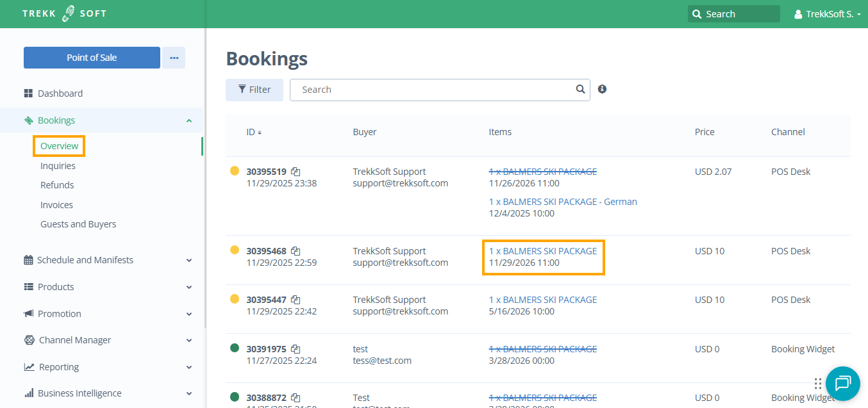Expand the Products menu
The width and height of the screenshot is (868, 408).
point(188,287)
